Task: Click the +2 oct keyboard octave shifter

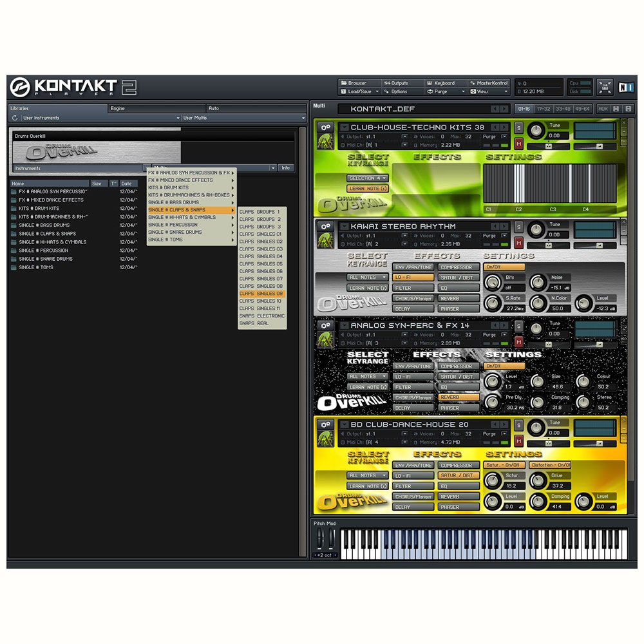Action: [x=325, y=555]
